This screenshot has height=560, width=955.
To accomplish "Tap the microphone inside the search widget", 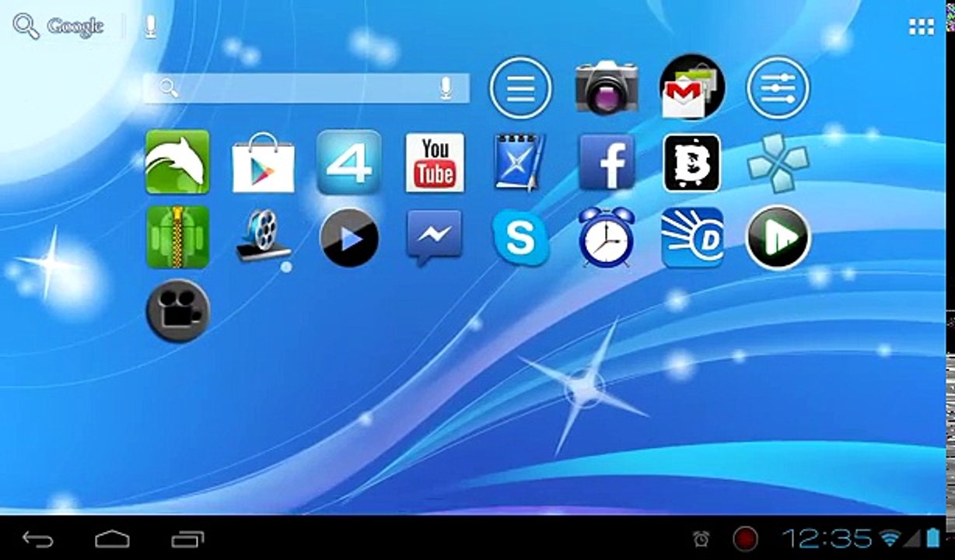I will click(x=446, y=88).
